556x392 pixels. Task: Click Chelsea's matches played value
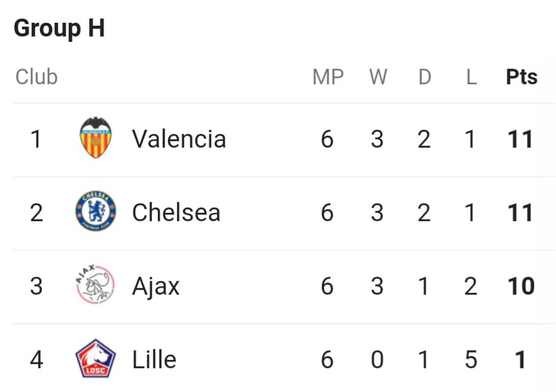pyautogui.click(x=327, y=213)
